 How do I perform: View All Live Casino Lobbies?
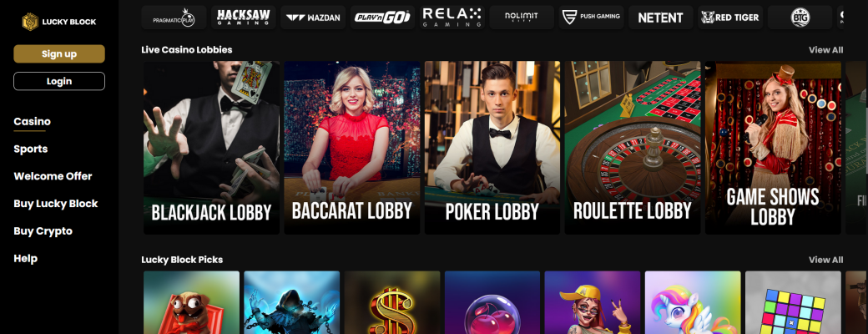[x=826, y=50]
